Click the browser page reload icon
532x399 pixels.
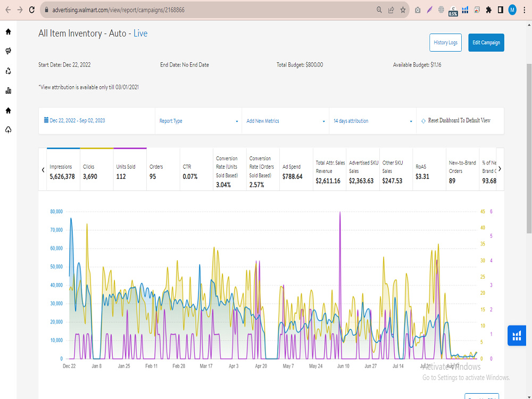32,10
